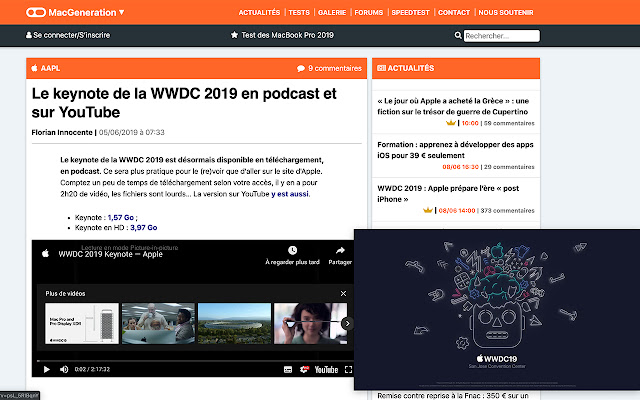
Task: Click the newspaper icon beside ACTUALITÉS
Action: click(x=381, y=68)
